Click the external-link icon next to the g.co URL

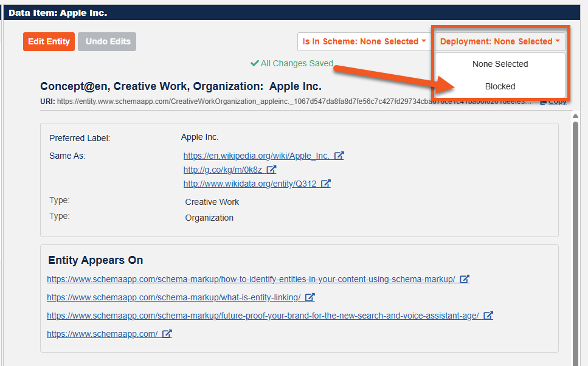click(x=271, y=170)
